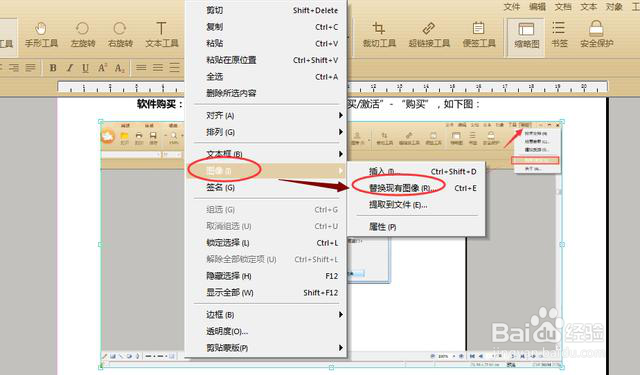Screen dimensions: 640x375
Task: Toggle bold formatting (B)
Action: point(53,68)
